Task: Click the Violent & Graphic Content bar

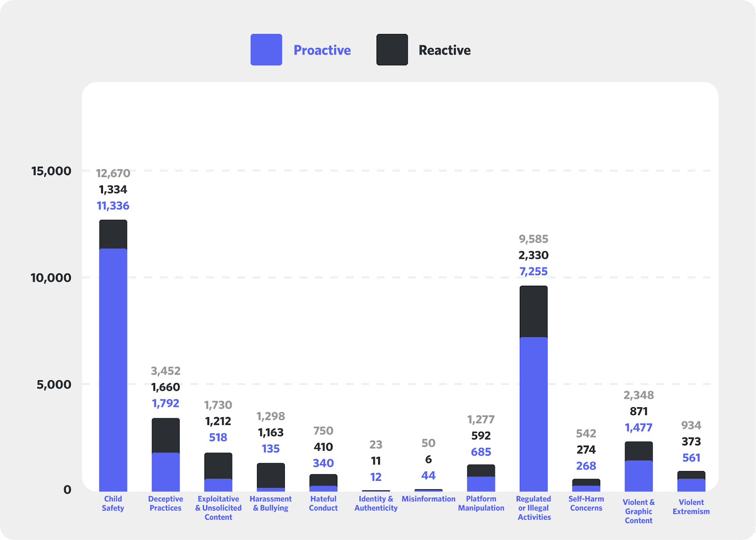Action: point(638,468)
